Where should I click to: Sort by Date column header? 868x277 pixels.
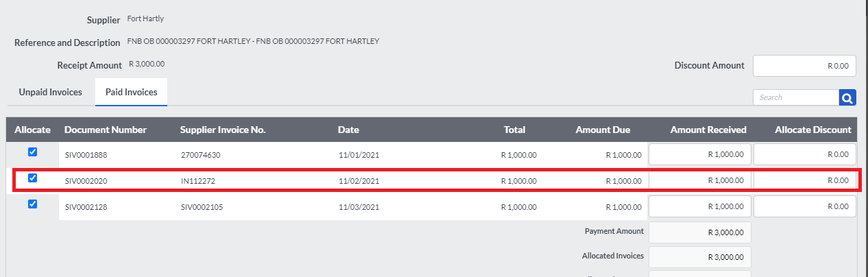348,130
